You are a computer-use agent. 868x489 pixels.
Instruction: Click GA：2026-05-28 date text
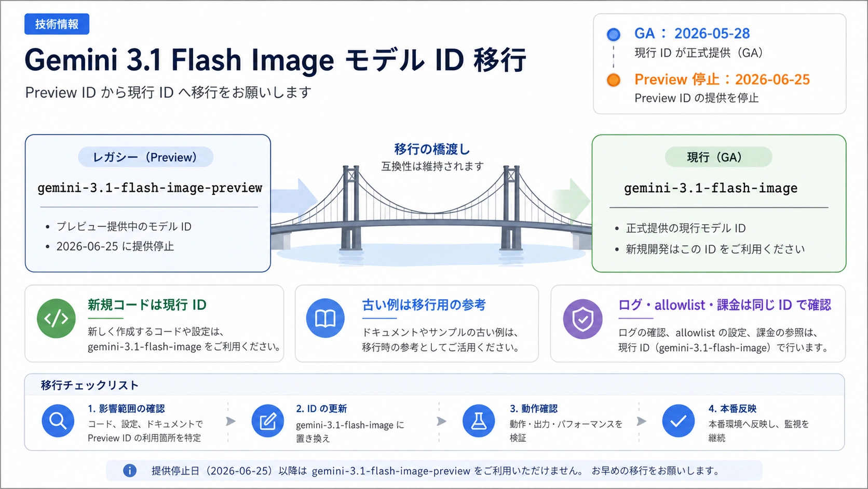(x=692, y=33)
